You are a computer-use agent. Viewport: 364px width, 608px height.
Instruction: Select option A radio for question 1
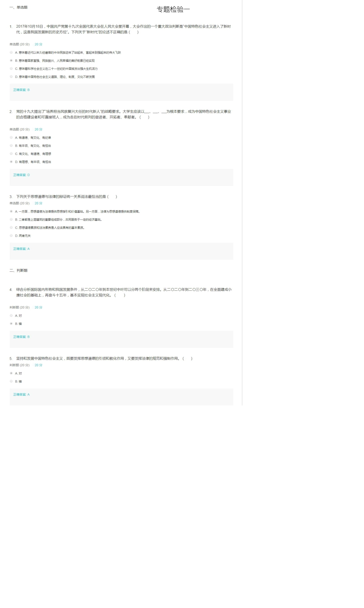coord(11,53)
